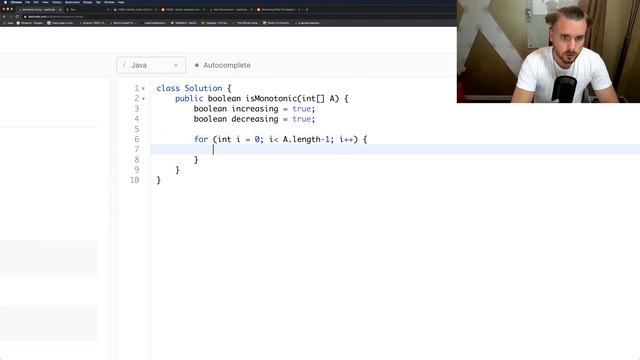The width and height of the screenshot is (640, 360).
Task: Click 'isMonotonic' in the method signature
Action: pos(271,98)
